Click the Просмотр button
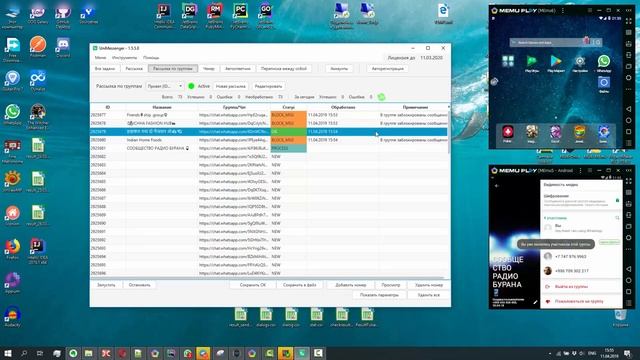Viewport: 640px width, 360px height. pyautogui.click(x=391, y=285)
